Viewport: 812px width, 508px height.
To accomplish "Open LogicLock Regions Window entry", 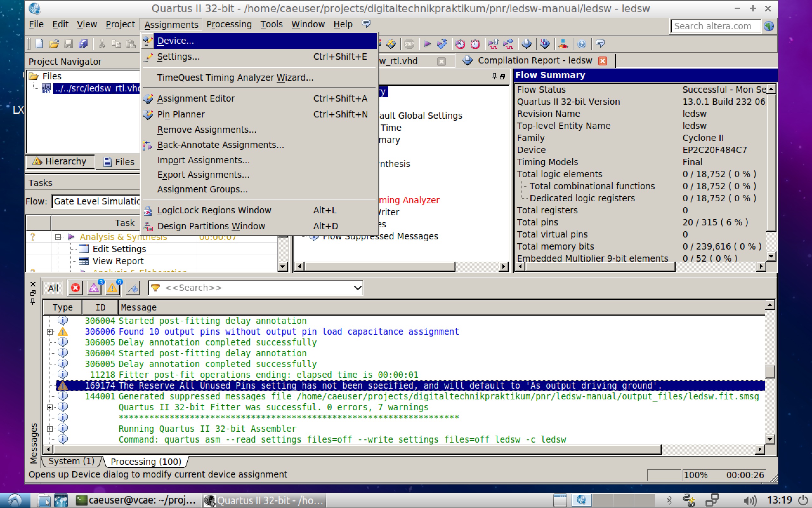I will (x=259, y=210).
